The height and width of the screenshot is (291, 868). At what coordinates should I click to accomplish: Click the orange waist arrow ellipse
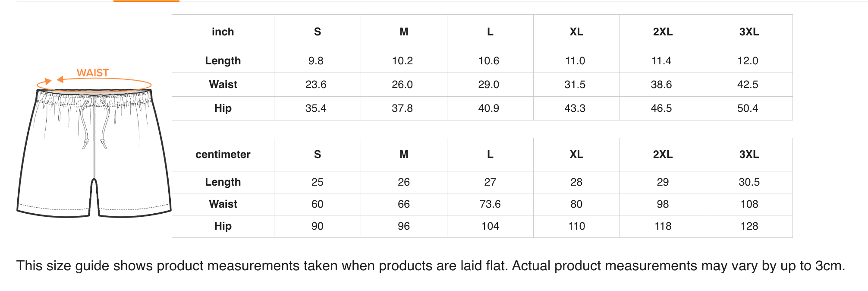coord(94,84)
